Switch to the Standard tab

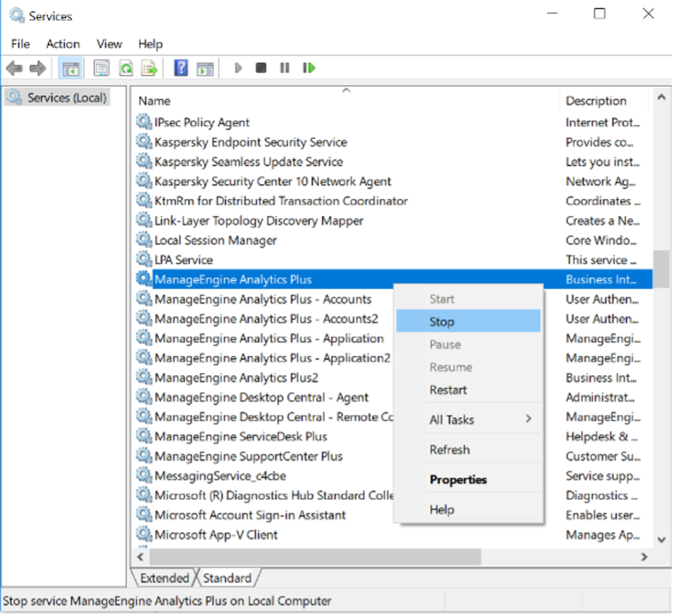[x=227, y=578]
